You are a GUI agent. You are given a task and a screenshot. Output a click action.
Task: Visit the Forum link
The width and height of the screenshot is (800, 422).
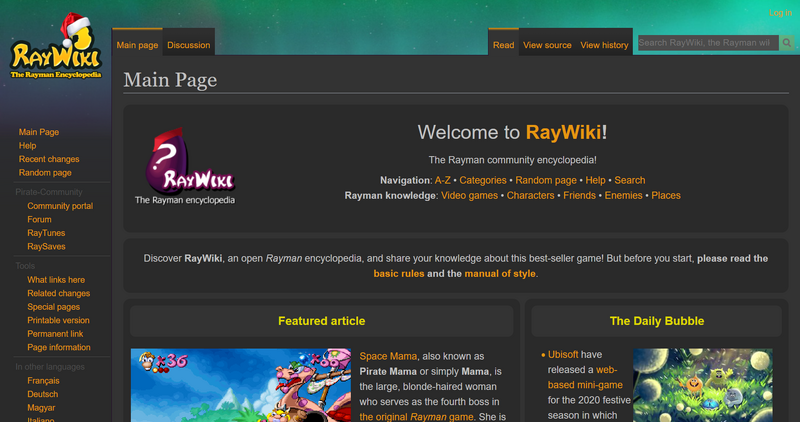coord(39,219)
